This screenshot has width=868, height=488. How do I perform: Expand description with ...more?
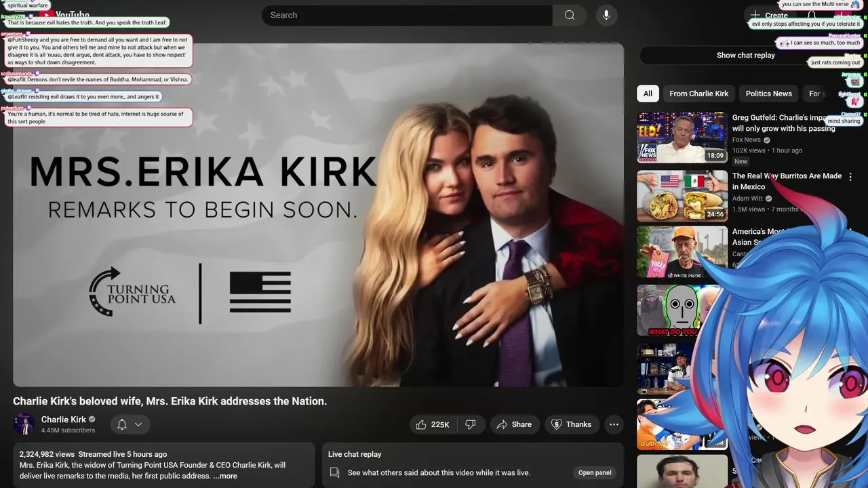225,476
